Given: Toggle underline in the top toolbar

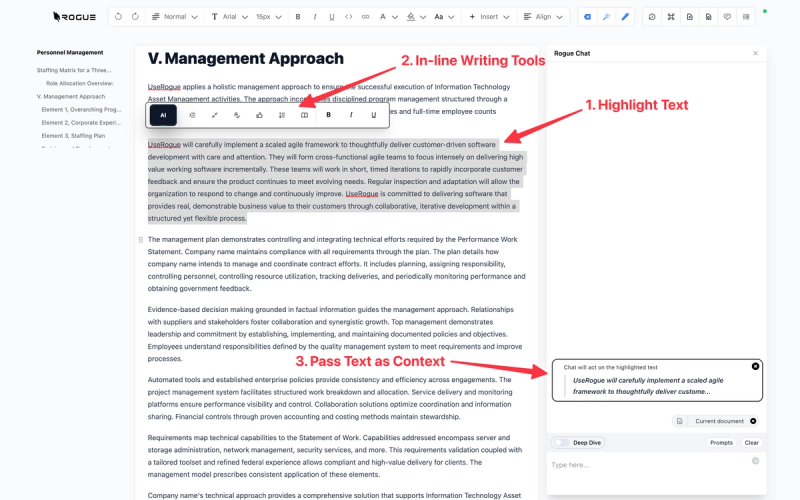Looking at the screenshot, I should (x=332, y=17).
